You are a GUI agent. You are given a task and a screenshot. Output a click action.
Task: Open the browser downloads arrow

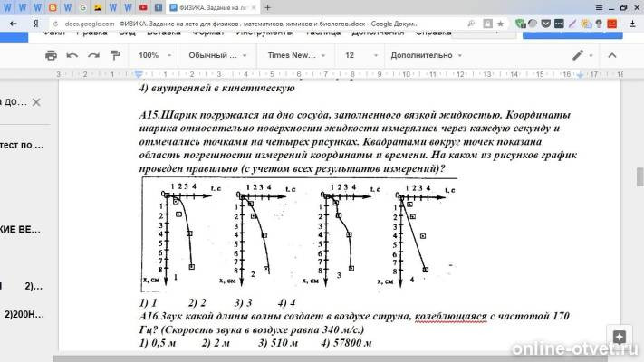pos(632,24)
